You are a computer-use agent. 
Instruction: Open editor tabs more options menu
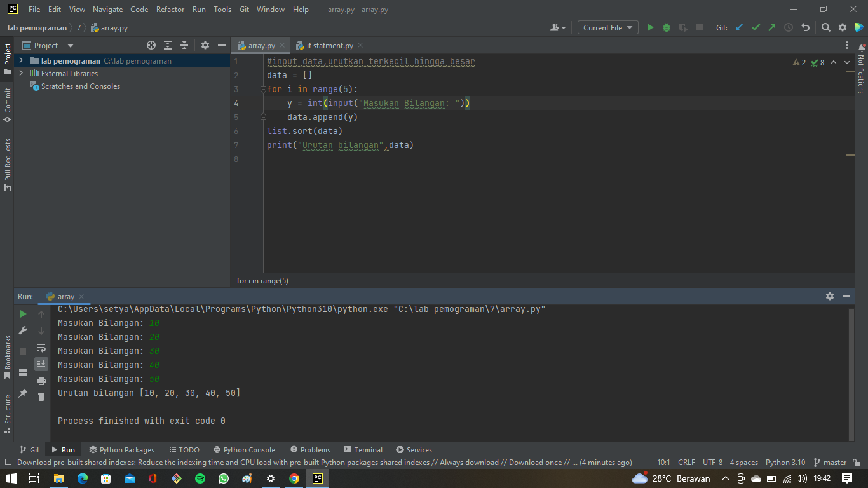[x=847, y=45]
